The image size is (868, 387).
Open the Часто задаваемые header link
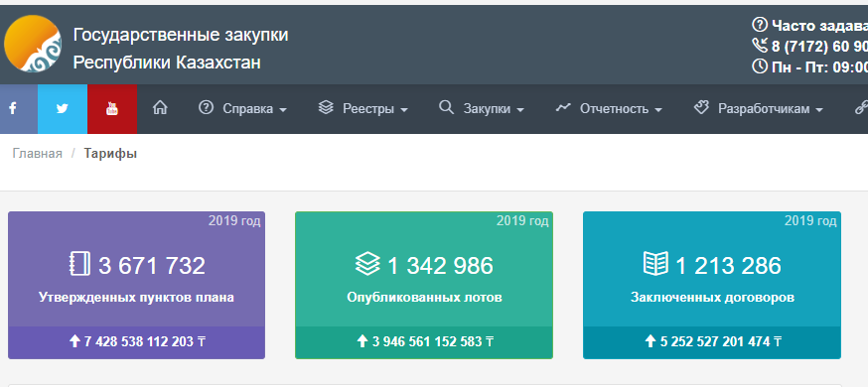pyautogui.click(x=819, y=26)
